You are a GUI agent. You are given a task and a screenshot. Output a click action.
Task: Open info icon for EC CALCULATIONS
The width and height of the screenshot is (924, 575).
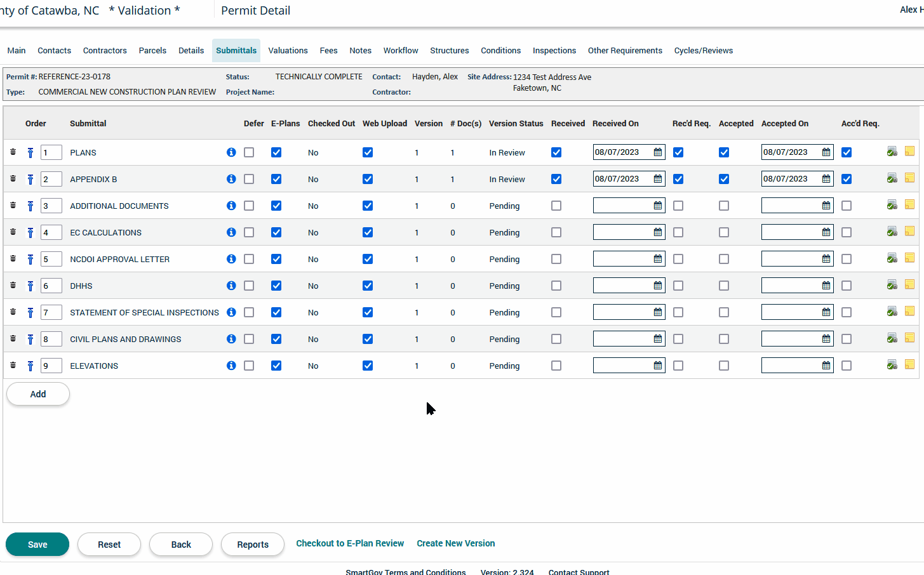pyautogui.click(x=231, y=232)
